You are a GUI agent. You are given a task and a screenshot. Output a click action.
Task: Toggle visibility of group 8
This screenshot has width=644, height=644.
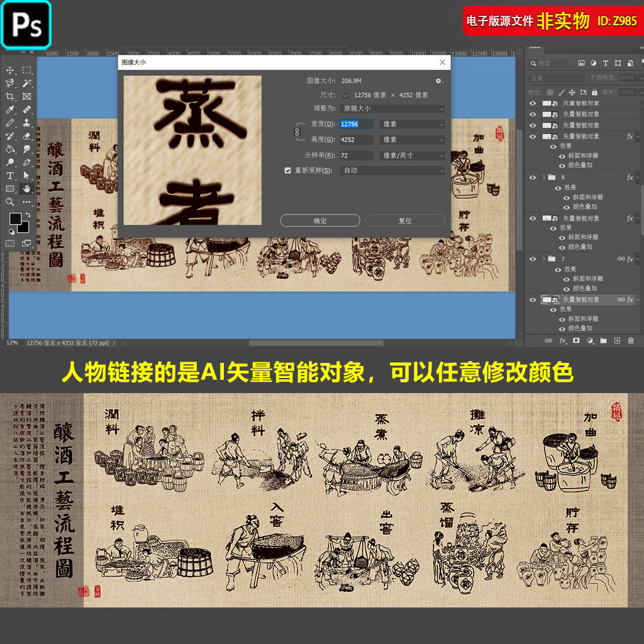[533, 177]
